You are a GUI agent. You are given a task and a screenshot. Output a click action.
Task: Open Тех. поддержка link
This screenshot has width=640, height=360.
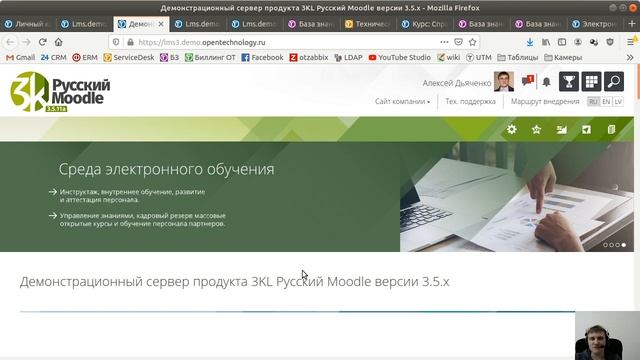470,102
